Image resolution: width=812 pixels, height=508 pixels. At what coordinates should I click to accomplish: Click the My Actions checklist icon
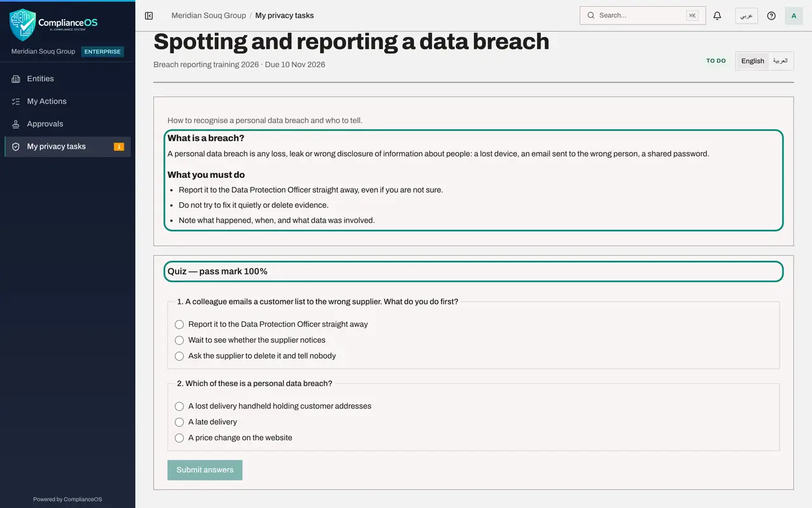[16, 102]
